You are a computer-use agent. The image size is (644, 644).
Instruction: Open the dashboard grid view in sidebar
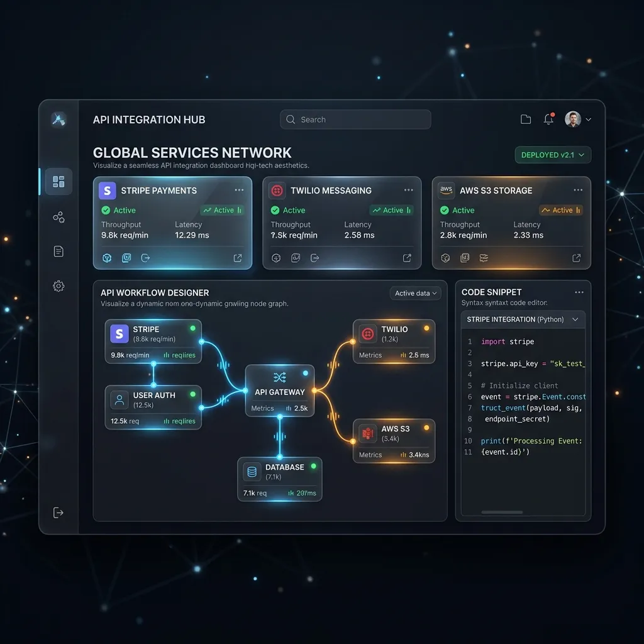[x=58, y=182]
